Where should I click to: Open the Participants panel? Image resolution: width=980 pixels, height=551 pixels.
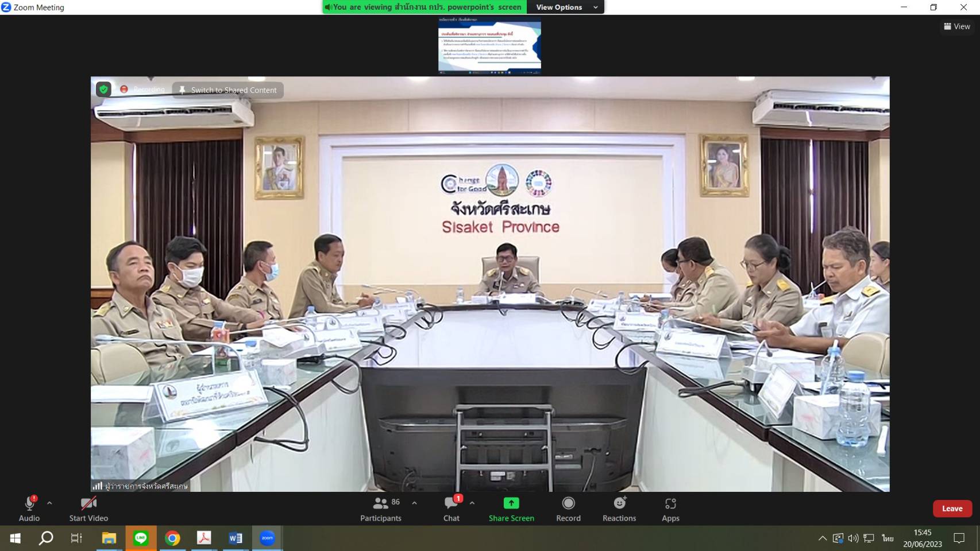coord(380,509)
